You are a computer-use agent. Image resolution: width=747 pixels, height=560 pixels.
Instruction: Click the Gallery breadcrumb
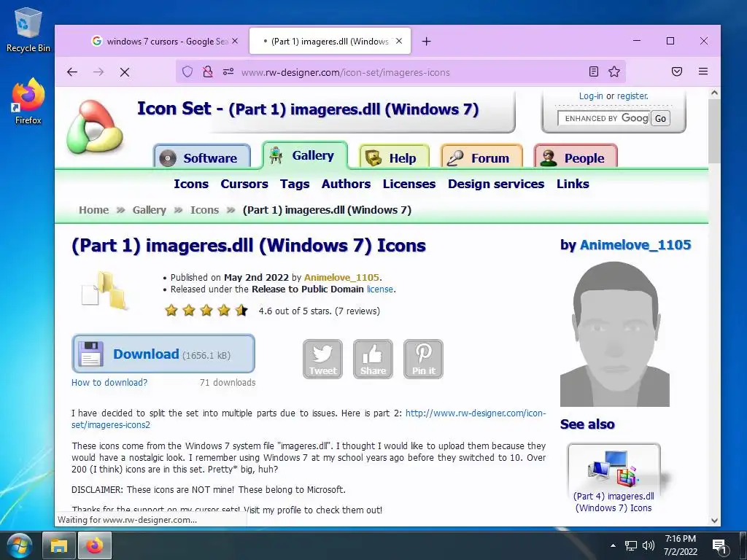point(149,210)
